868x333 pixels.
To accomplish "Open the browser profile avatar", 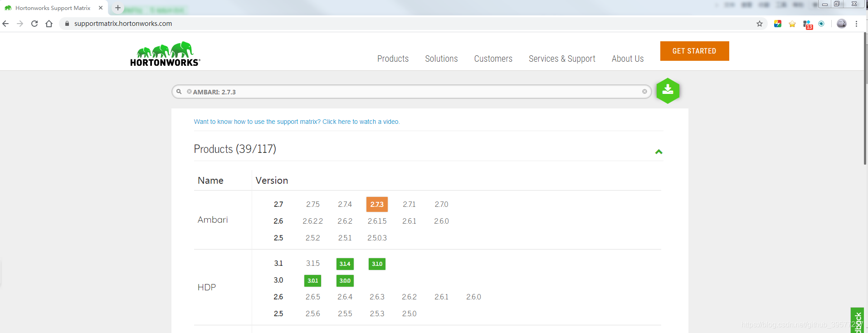I will pos(842,24).
